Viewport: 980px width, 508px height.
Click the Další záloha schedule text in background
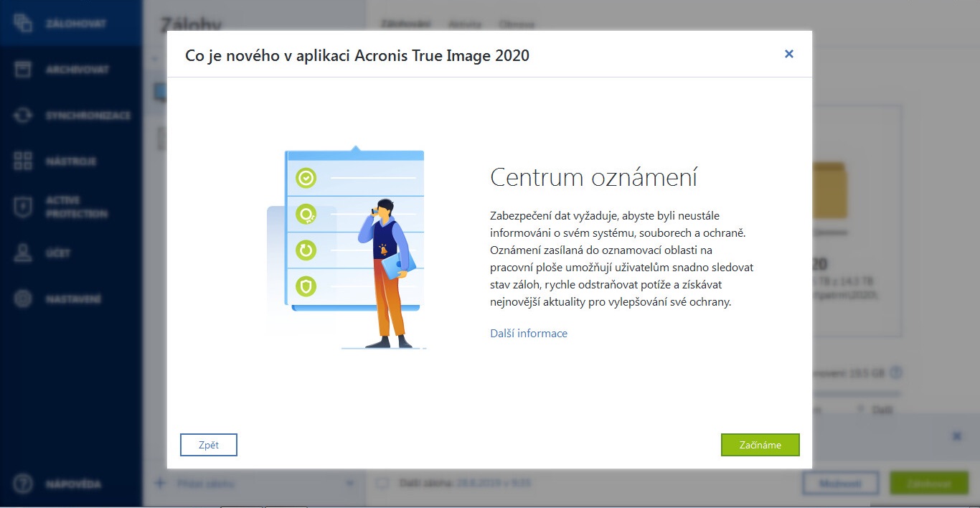(x=465, y=484)
